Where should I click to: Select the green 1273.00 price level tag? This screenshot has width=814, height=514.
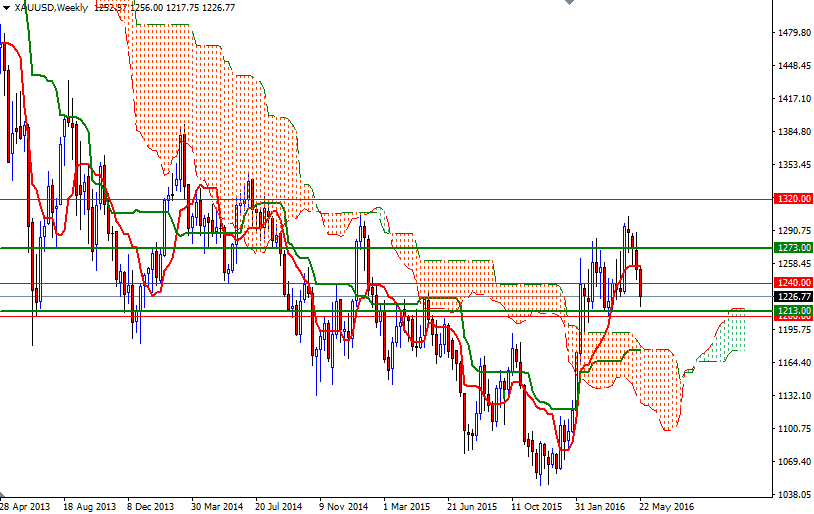(793, 247)
